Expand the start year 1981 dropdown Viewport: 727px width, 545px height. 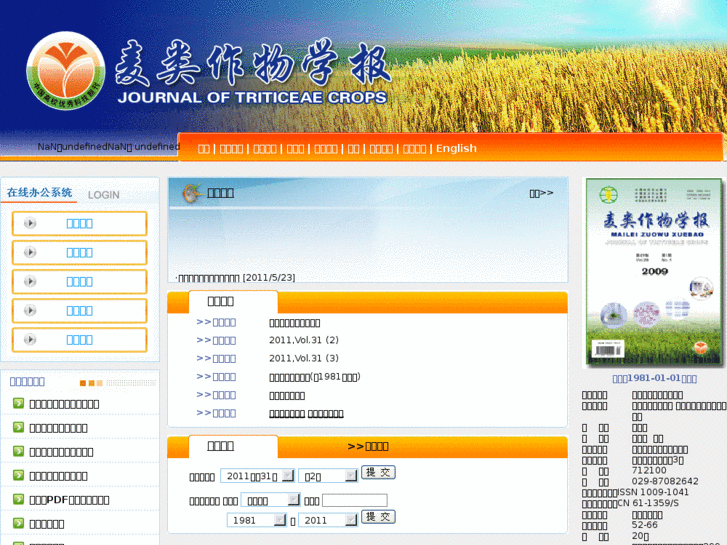pos(256,520)
